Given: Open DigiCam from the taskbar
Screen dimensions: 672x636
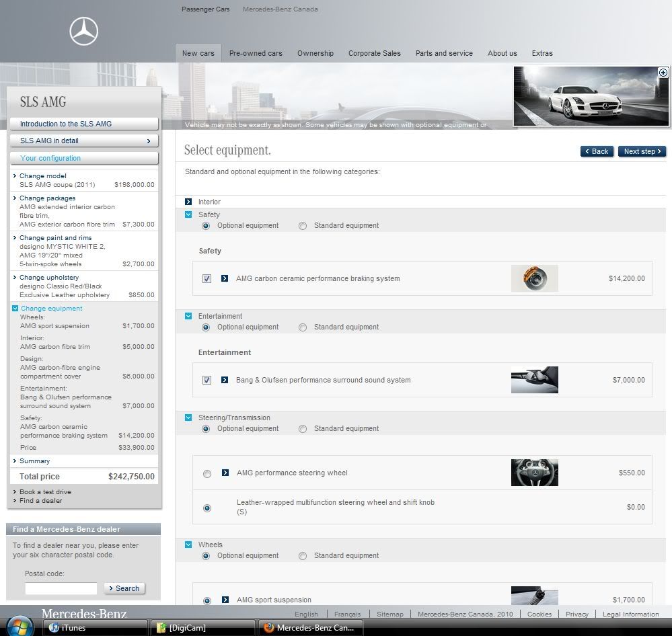Looking at the screenshot, I should click(202, 627).
